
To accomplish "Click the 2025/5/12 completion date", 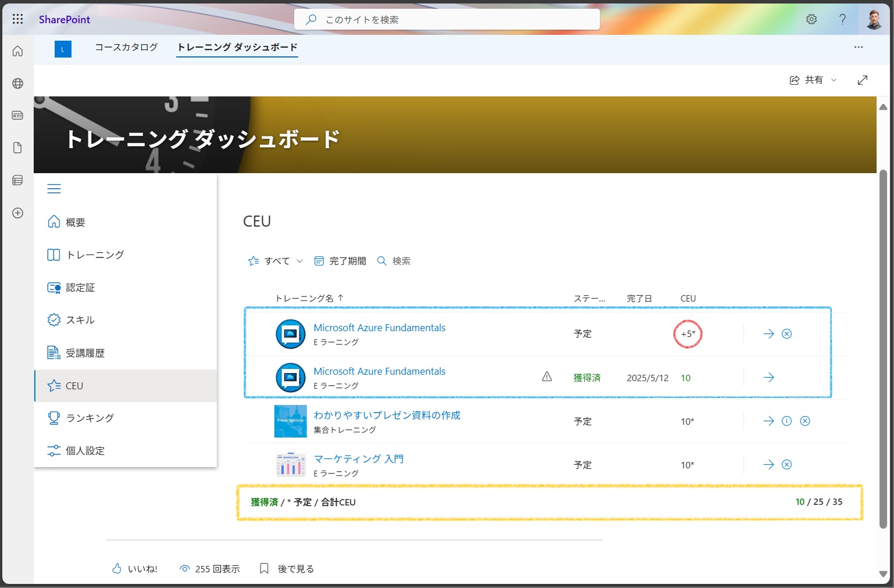I will pyautogui.click(x=648, y=378).
